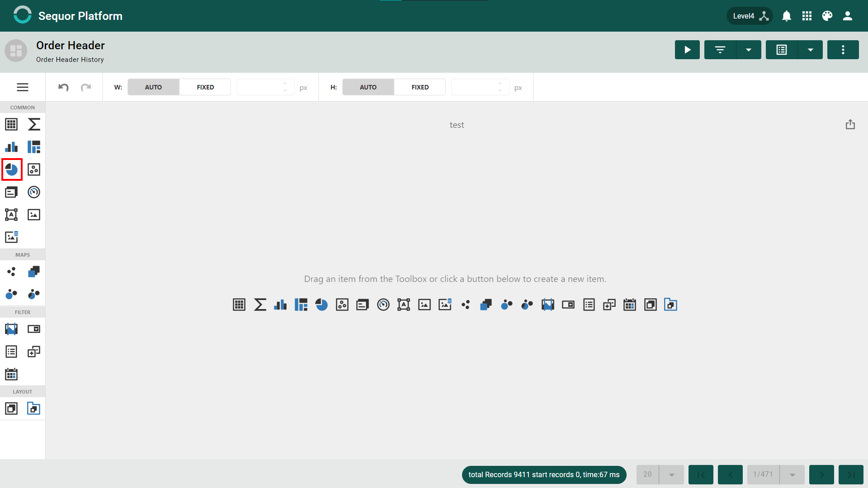The height and width of the screenshot is (488, 868).
Task: Set height mode to AUTO
Action: (x=368, y=87)
